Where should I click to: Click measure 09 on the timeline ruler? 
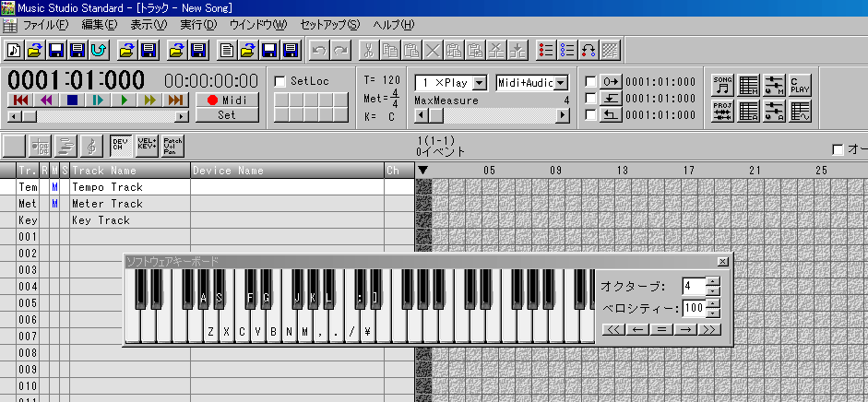556,171
